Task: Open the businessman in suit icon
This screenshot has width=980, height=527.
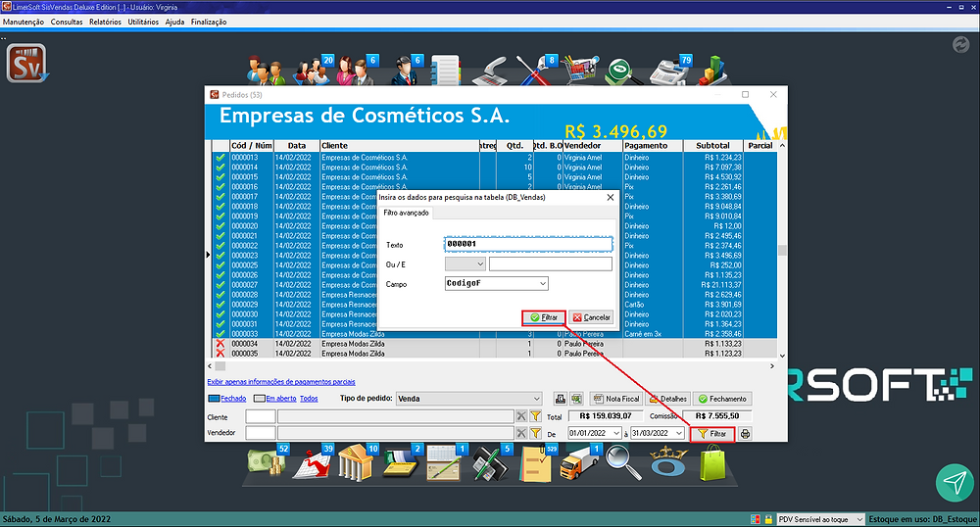Action: 406,70
